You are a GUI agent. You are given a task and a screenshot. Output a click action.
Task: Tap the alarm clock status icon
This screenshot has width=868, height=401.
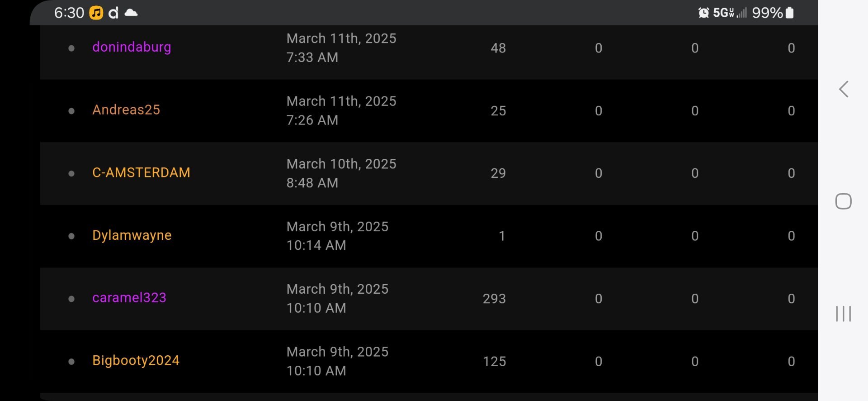tap(703, 13)
